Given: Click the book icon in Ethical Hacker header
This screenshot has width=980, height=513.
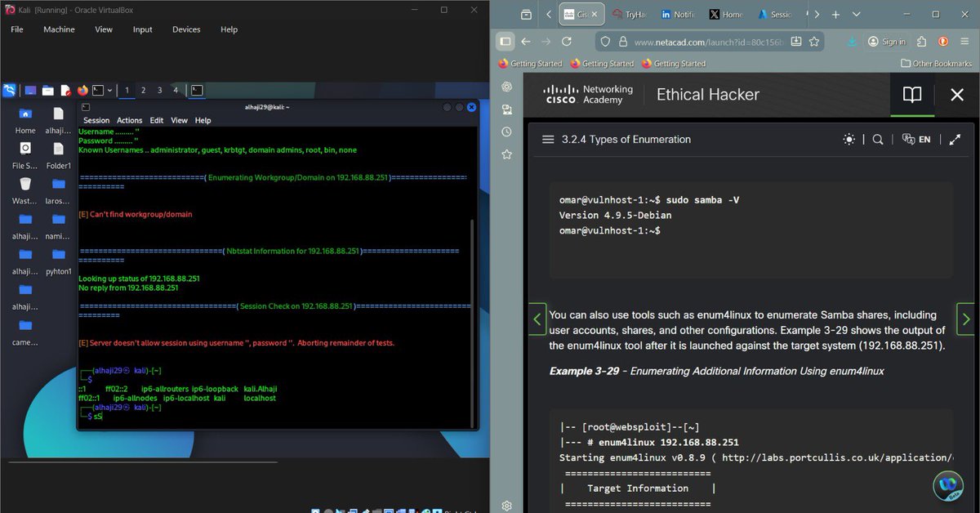Looking at the screenshot, I should (912, 95).
